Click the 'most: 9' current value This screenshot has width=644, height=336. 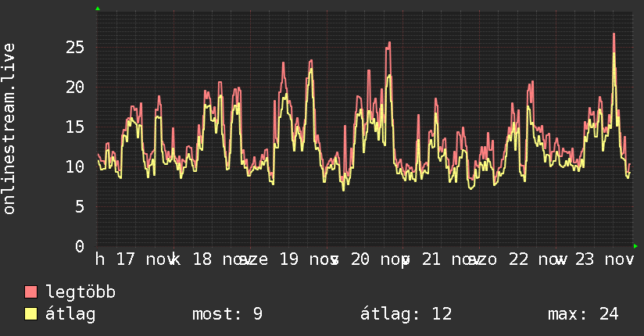coord(227,314)
